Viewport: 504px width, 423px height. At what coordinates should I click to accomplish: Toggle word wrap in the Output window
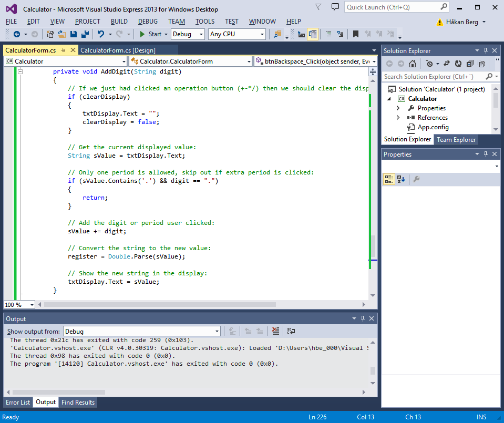pyautogui.click(x=291, y=331)
